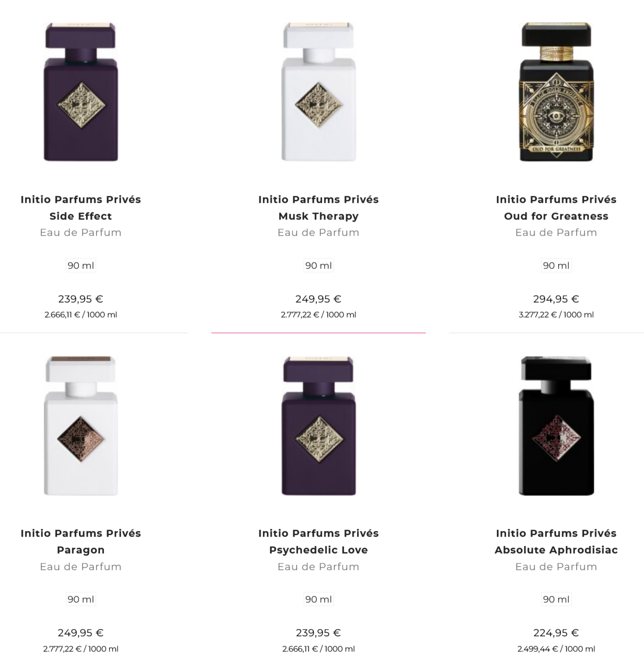Select 90 ml size for Psychedelic Love
The height and width of the screenshot is (662, 644).
tap(318, 599)
